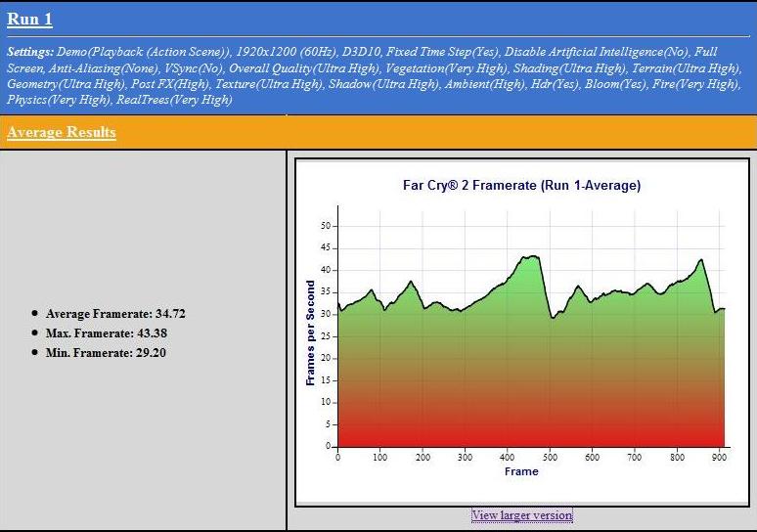The width and height of the screenshot is (757, 532).
Task: Open the View larger version link
Action: tap(521, 515)
